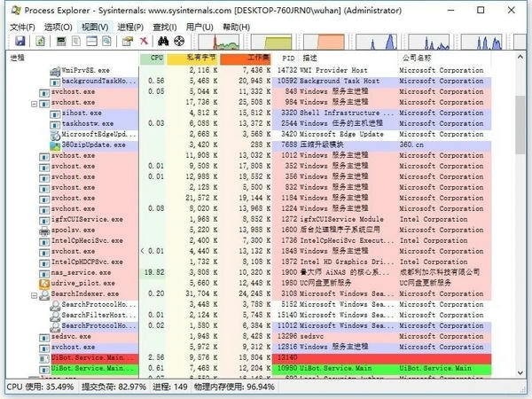Sort by the CPU column header
The height and width of the screenshot is (399, 532).
coord(153,58)
